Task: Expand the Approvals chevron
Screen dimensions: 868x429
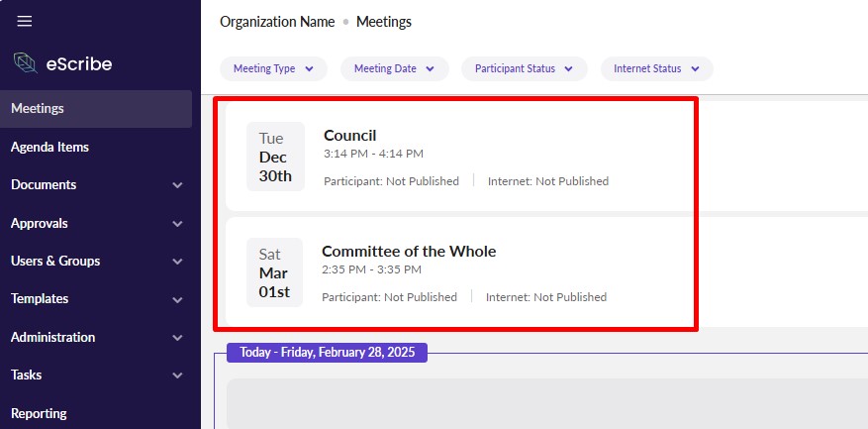Action: pos(177,223)
